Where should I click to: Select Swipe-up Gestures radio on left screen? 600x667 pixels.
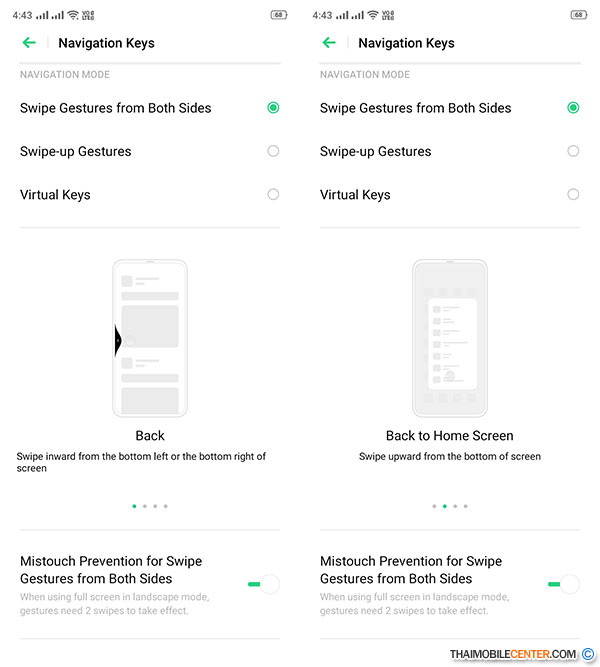click(273, 151)
